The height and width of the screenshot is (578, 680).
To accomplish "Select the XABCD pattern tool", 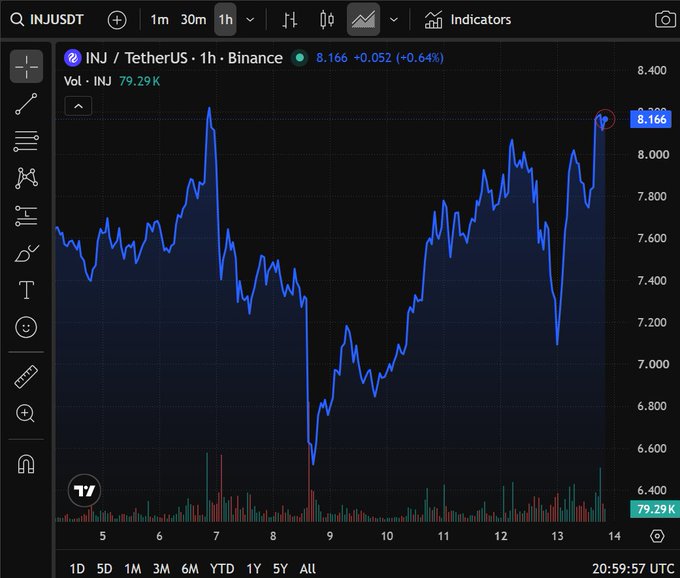I will point(26,178).
